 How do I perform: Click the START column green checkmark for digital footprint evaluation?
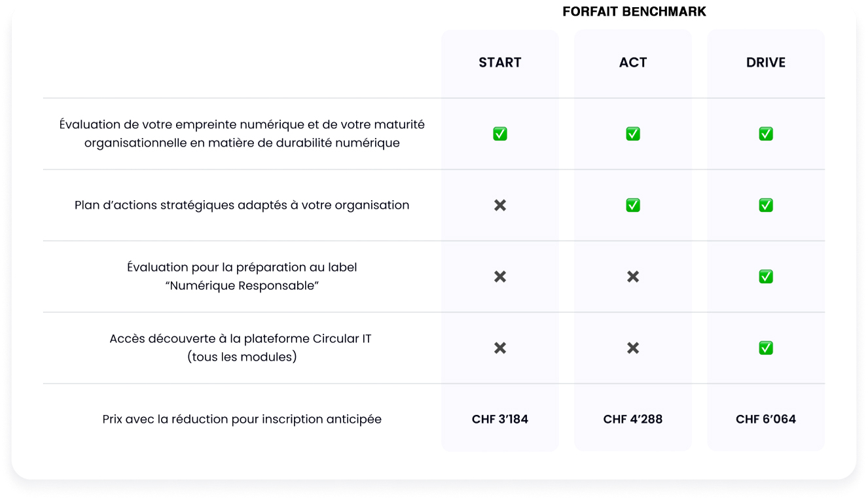click(x=500, y=134)
